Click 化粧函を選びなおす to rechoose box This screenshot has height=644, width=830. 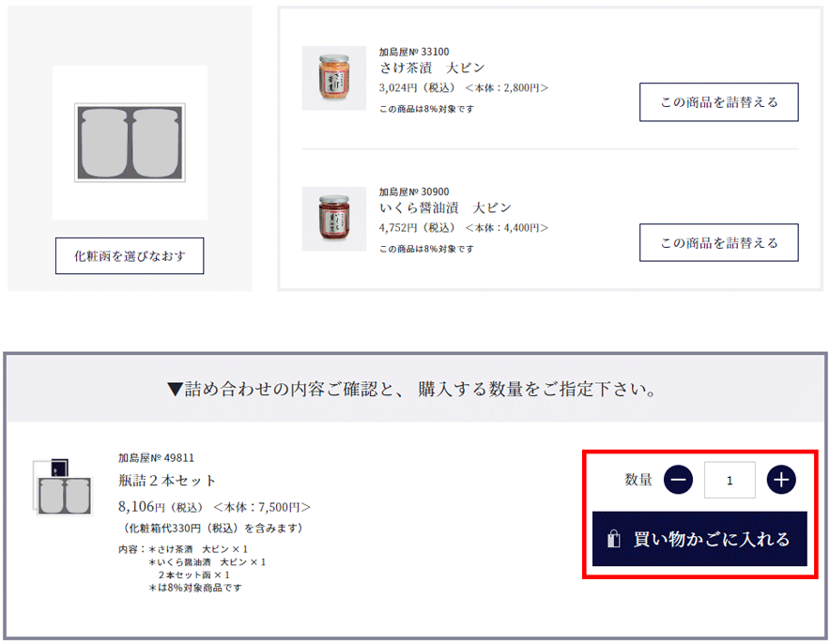130,256
